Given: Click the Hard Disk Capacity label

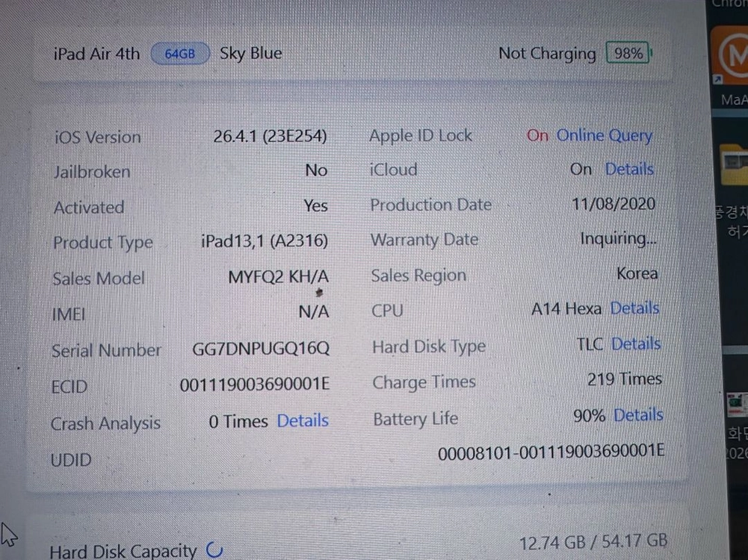Looking at the screenshot, I should (123, 552).
